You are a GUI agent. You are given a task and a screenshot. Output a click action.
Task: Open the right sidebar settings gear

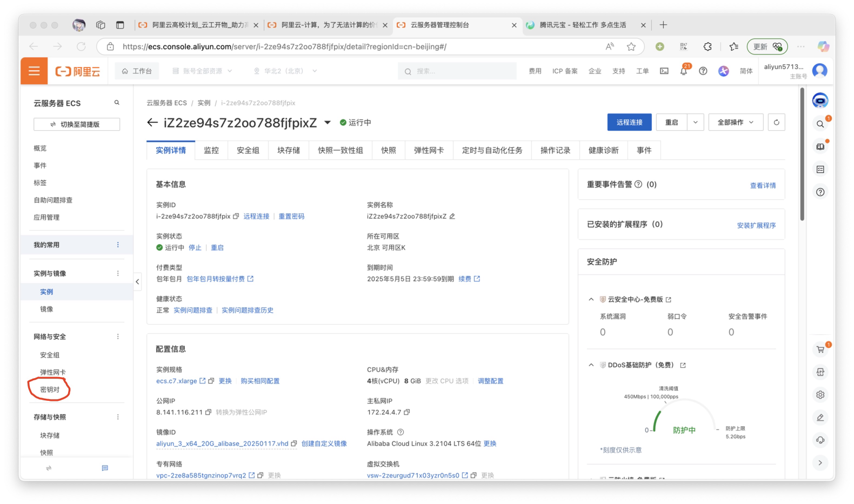point(820,394)
